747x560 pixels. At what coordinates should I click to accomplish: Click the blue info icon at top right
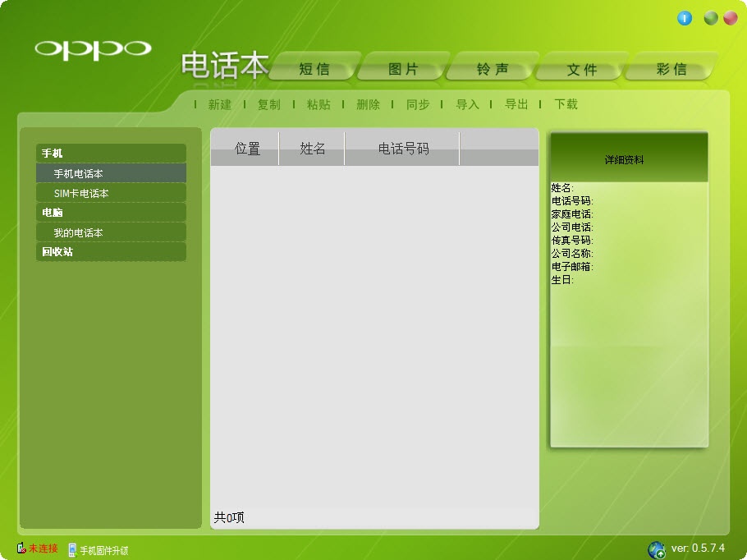[x=685, y=17]
